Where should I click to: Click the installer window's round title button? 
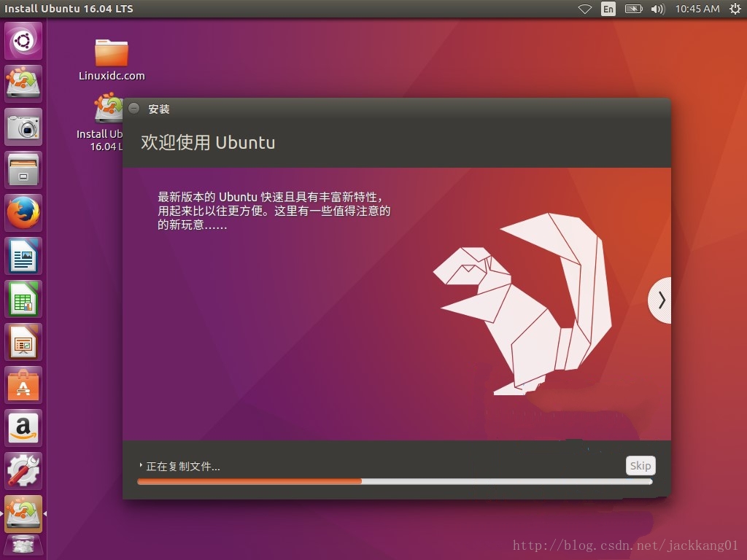pos(134,109)
